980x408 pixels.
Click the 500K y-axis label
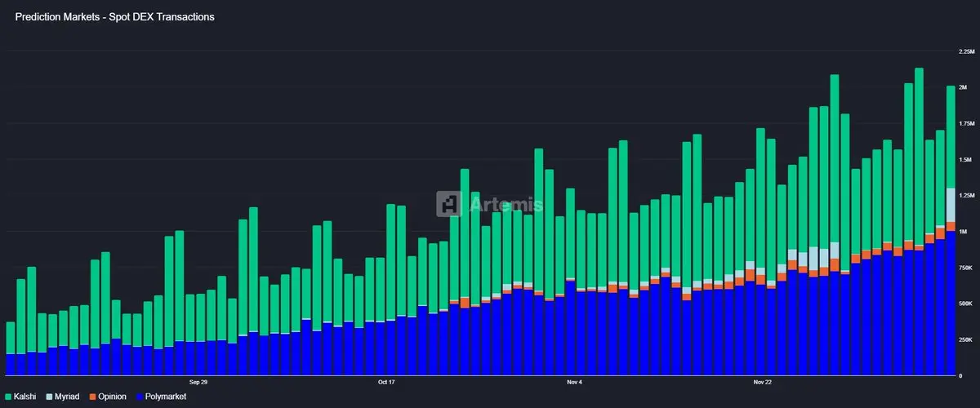[x=965, y=303]
